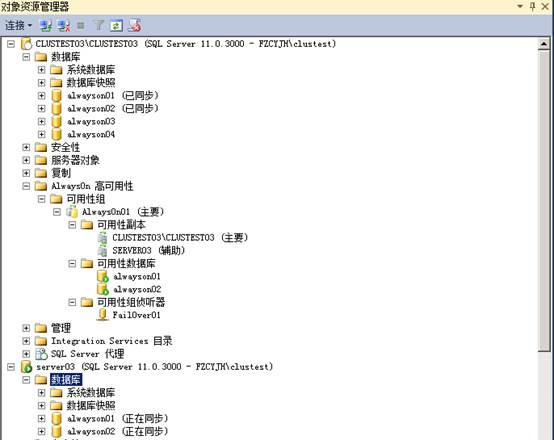Viewport: 554px width, 440px height.
Task: Click the stop toolbar icon
Action: point(81,26)
